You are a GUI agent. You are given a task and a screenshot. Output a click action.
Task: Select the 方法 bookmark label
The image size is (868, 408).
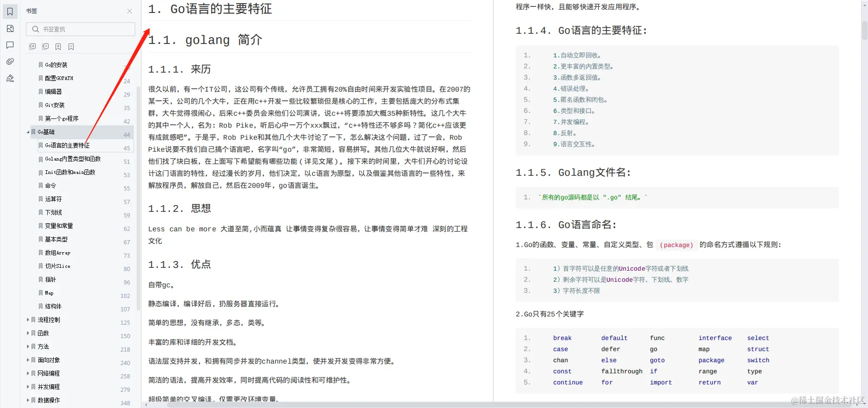43,347
